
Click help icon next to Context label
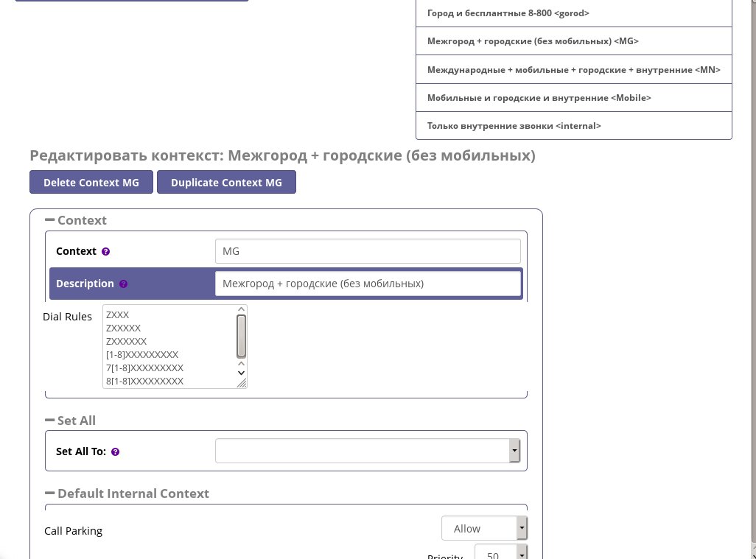105,251
